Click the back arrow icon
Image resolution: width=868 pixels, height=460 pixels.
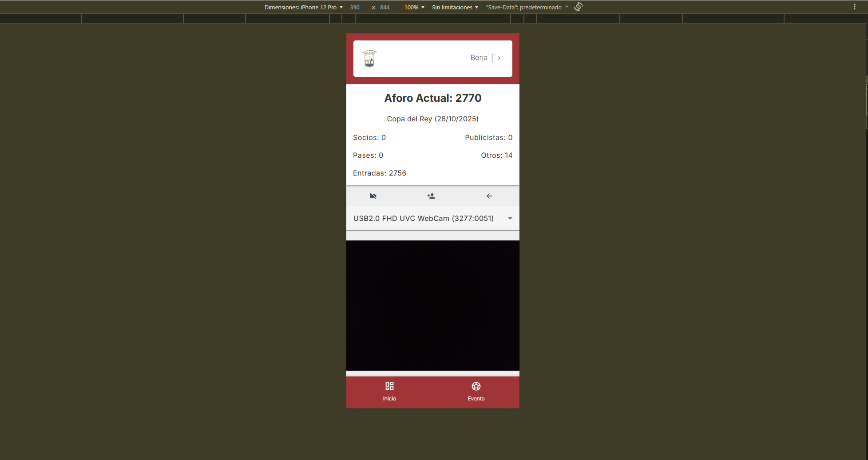coord(489,196)
